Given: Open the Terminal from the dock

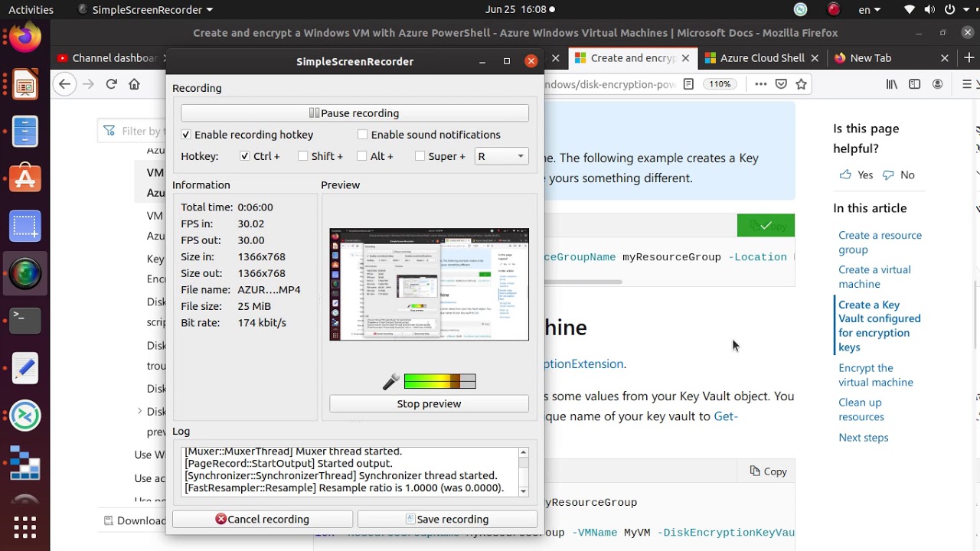Looking at the screenshot, I should pos(24,320).
